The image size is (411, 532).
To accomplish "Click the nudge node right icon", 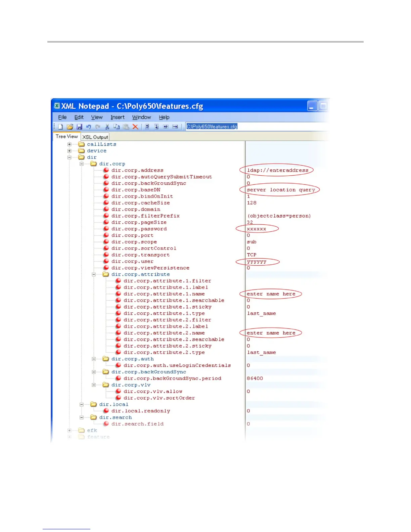I will pos(175,127).
